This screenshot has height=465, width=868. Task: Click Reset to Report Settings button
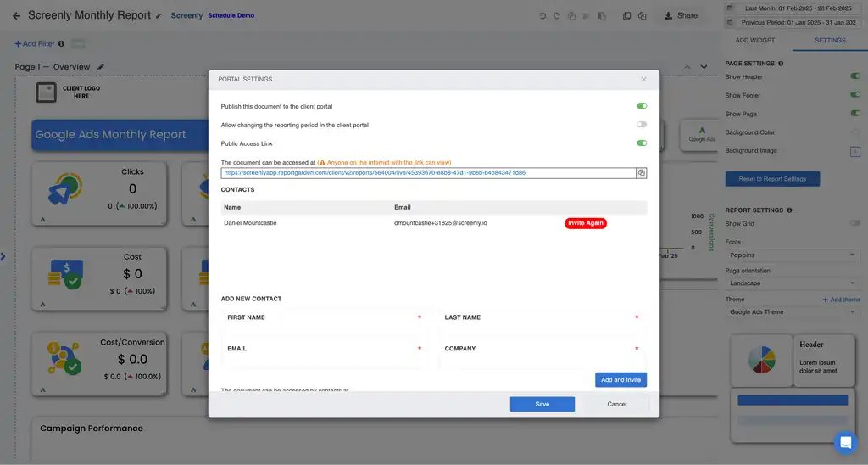click(772, 179)
